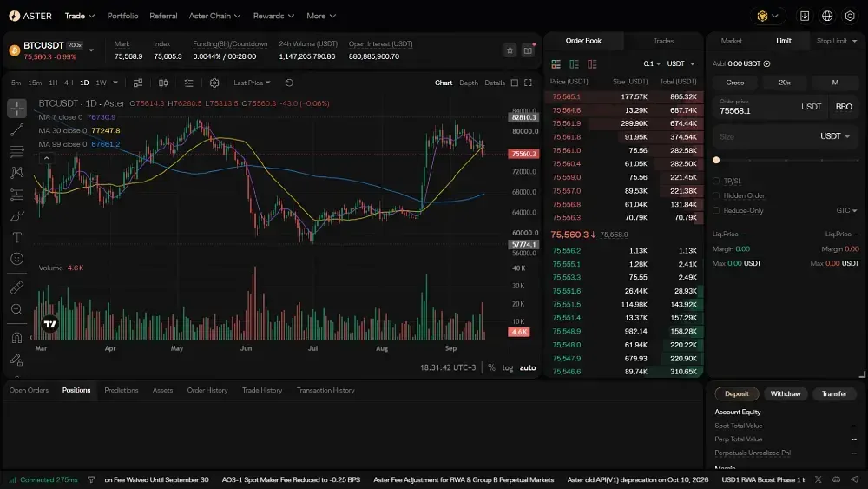868x489 pixels.
Task: Open the header settings gear
Action: tap(850, 16)
